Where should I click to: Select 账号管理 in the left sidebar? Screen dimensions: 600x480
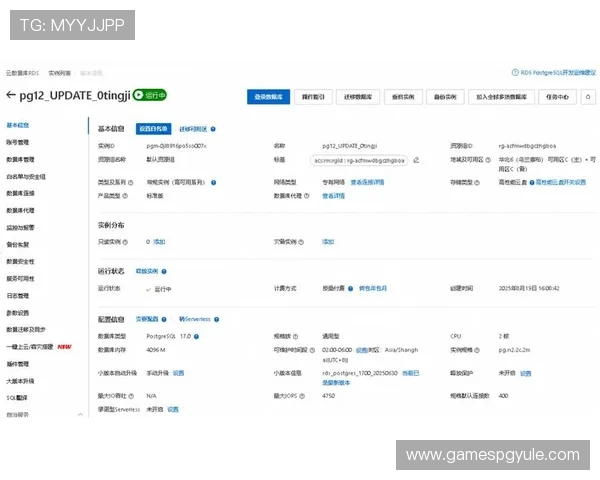coord(18,142)
